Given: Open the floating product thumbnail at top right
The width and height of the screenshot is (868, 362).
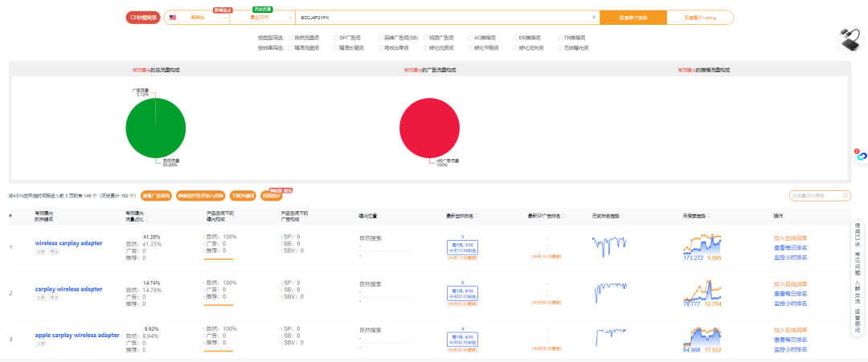Looking at the screenshot, I should pyautogui.click(x=851, y=40).
